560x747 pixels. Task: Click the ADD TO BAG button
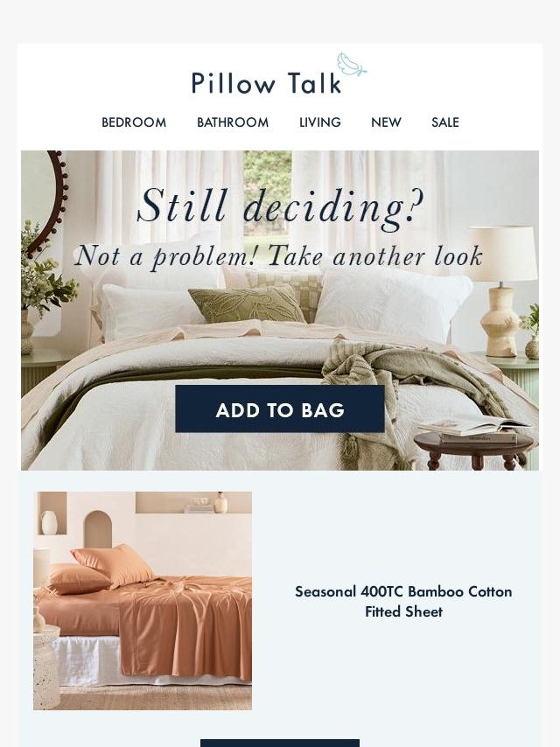tap(280, 409)
